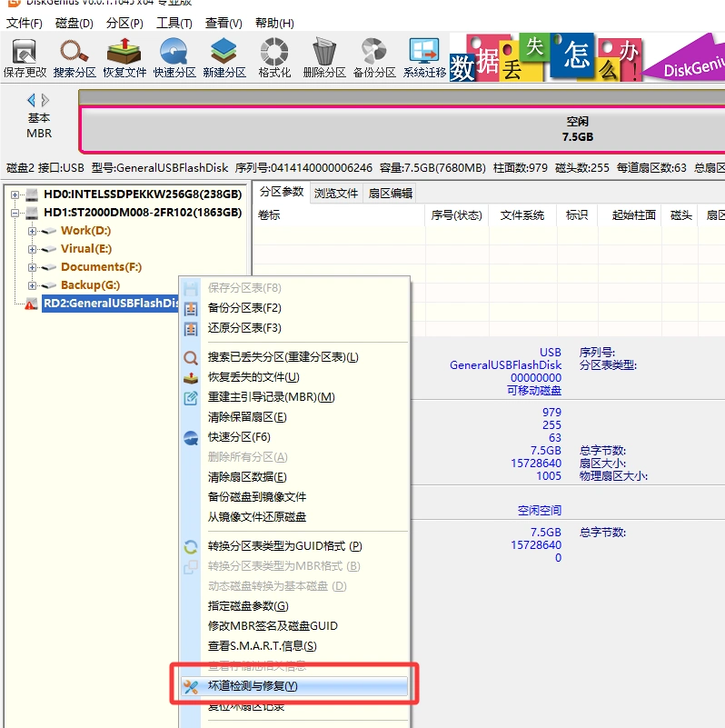Click the convert to GUID format menu icon

(191, 547)
